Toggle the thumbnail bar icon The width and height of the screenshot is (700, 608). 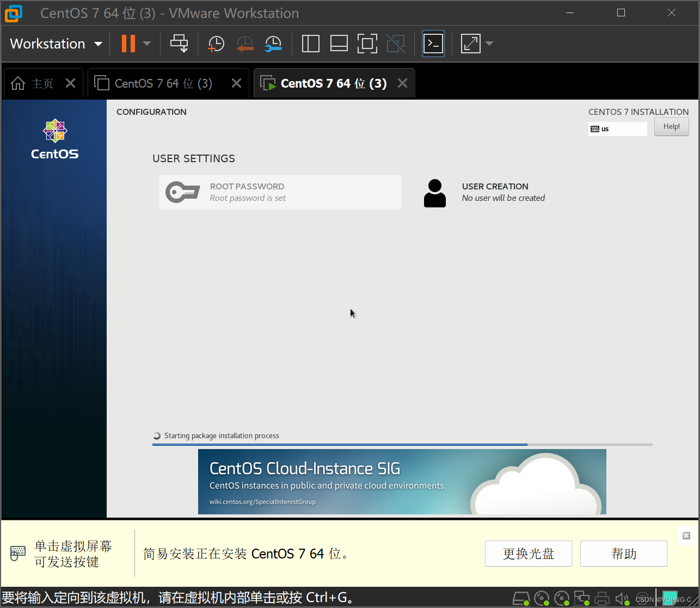[x=339, y=44]
